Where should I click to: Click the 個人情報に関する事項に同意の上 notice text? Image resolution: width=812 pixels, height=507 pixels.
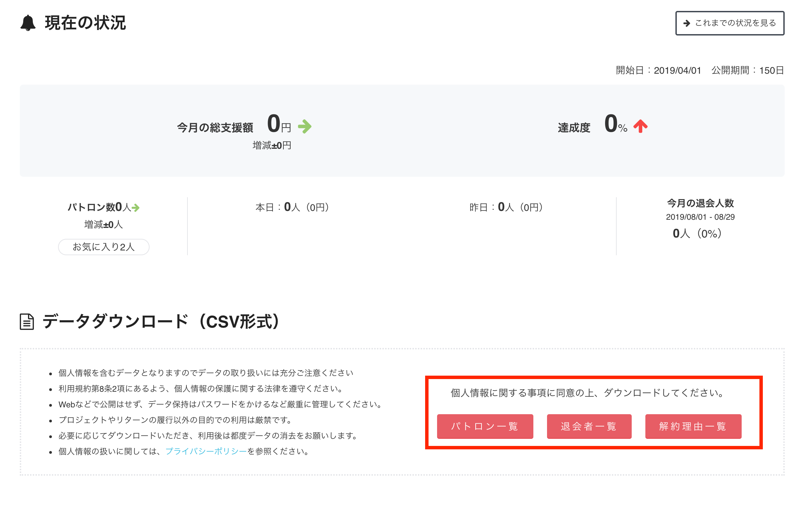tap(588, 393)
